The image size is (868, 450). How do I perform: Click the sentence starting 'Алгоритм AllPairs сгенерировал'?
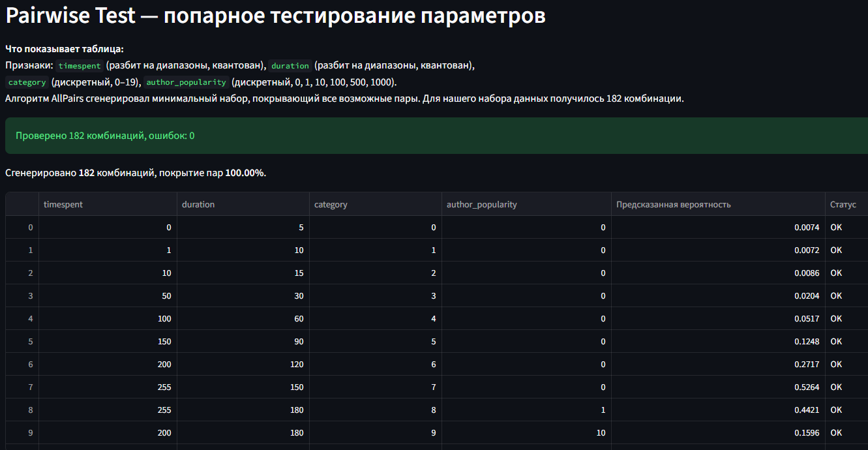[344, 99]
